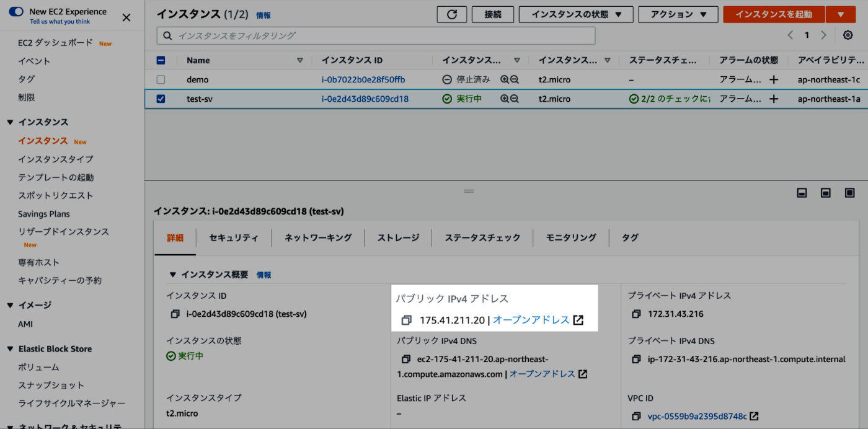Open the launch instance split-button arrow
Viewport: 868px width, 429px height.
[841, 14]
